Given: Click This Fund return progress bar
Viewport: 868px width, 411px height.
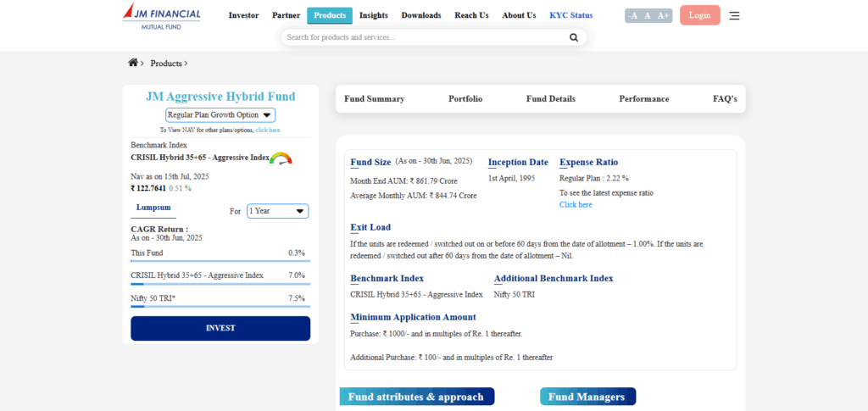Looking at the screenshot, I should 220,260.
